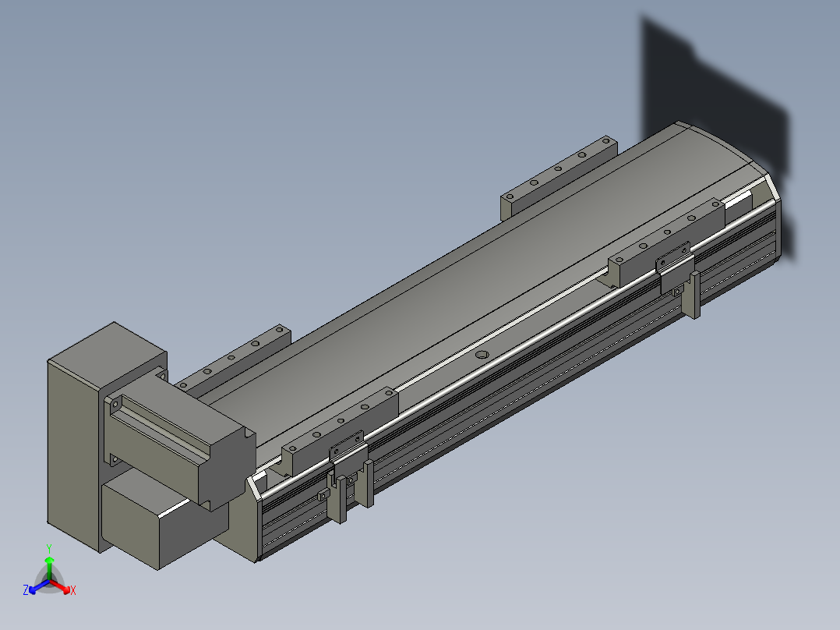The image size is (840, 630).
Task: Select the round hole in the top cover
Action: 482,355
